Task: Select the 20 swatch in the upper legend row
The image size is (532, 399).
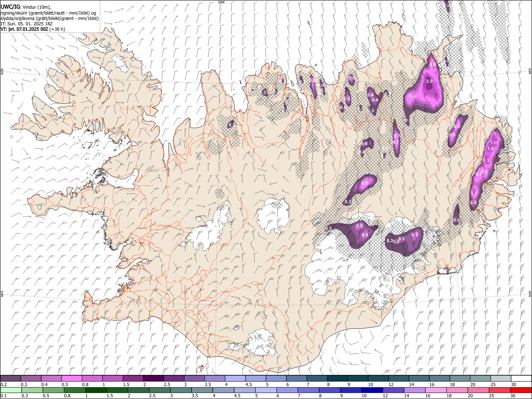Action: click(480, 378)
